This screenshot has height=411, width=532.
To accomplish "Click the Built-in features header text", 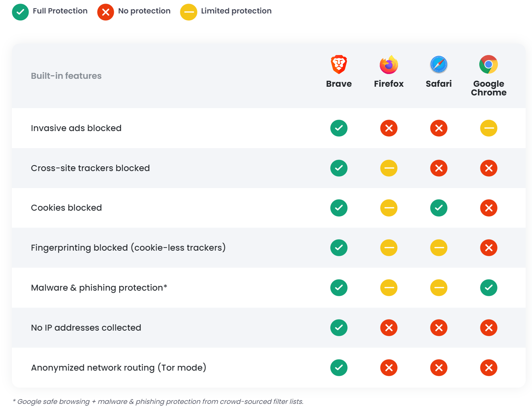I will [66, 76].
